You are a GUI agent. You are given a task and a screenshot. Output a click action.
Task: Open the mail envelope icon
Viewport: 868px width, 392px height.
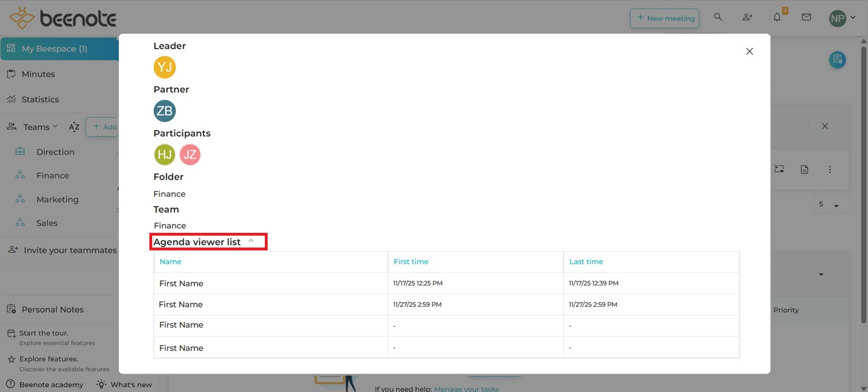(x=806, y=18)
